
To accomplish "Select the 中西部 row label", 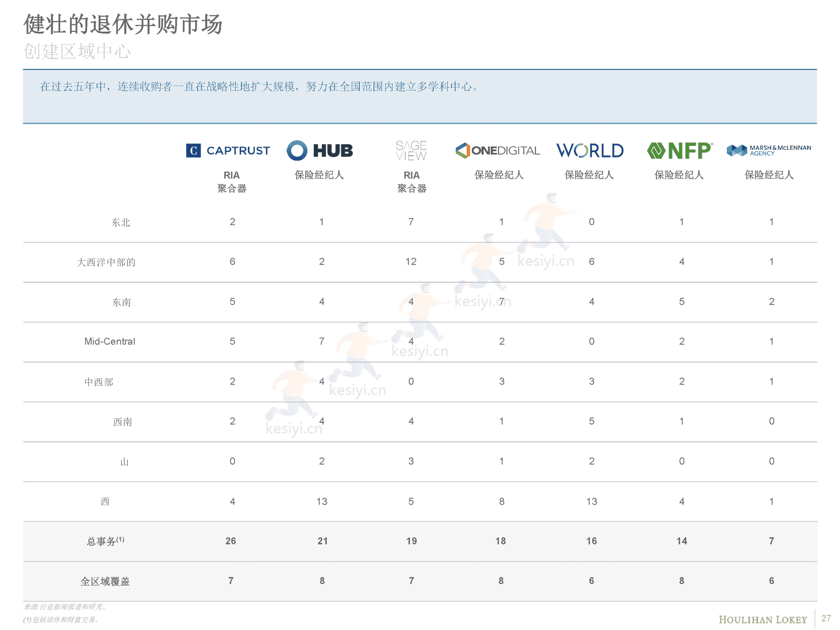I will [99, 382].
